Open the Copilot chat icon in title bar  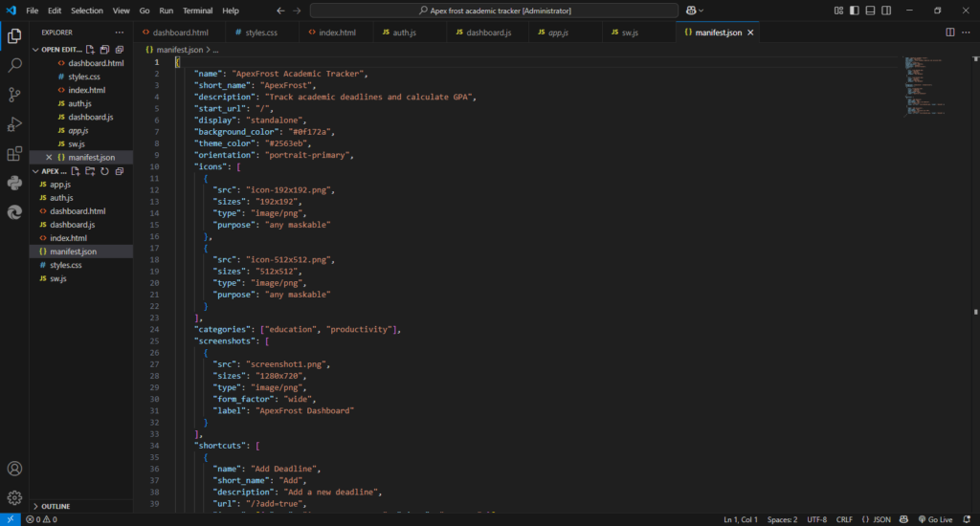[691, 11]
